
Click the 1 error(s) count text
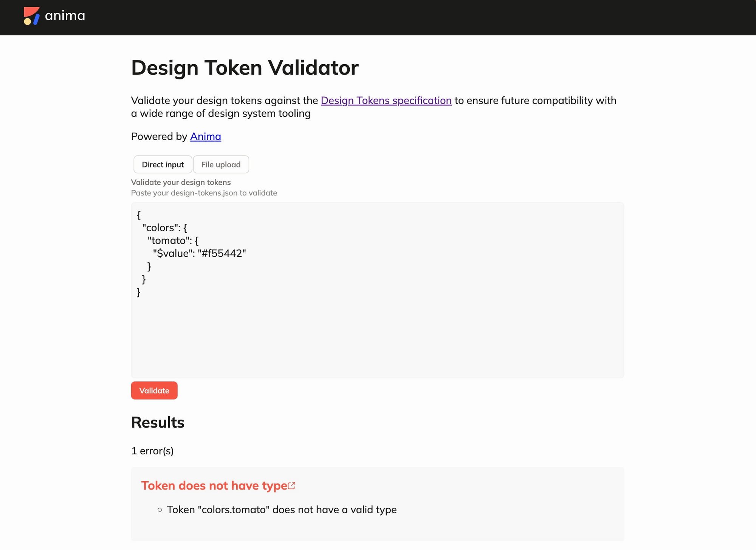pos(152,451)
